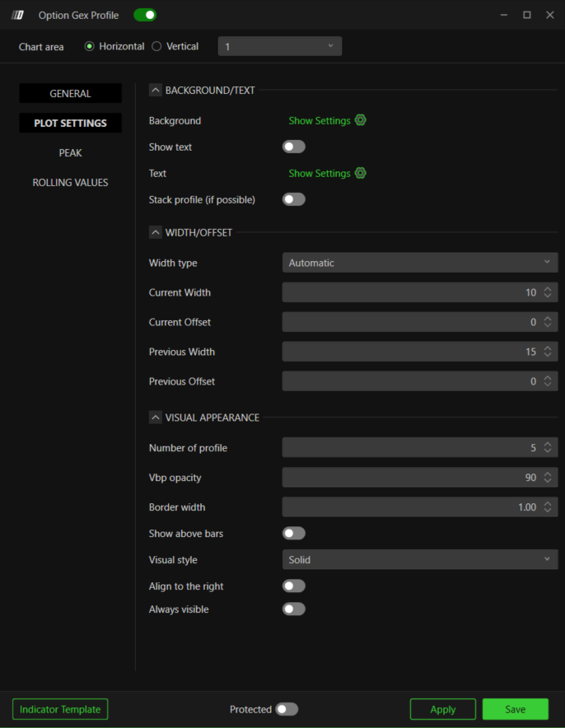This screenshot has height=728, width=565.
Task: Toggle the Protected switch
Action: coord(287,709)
